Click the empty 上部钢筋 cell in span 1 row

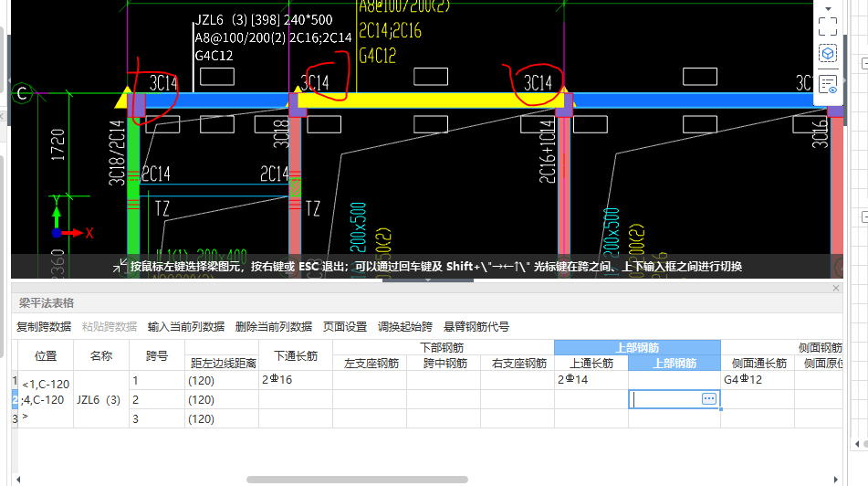pos(675,380)
